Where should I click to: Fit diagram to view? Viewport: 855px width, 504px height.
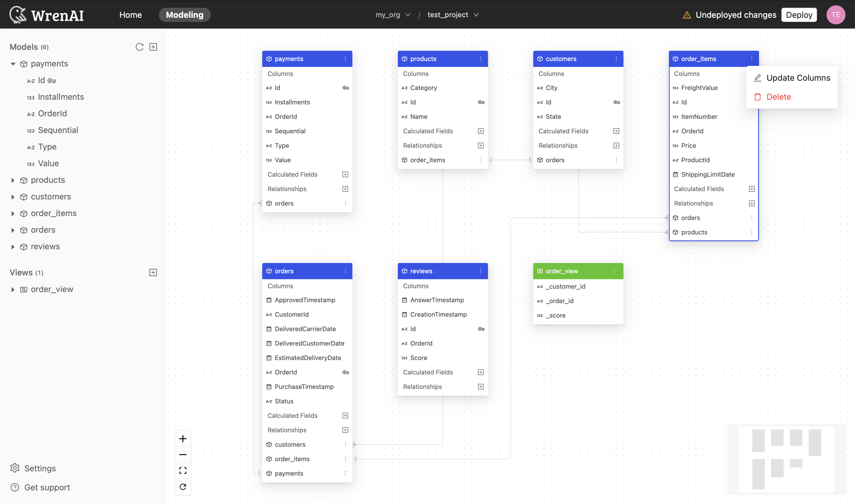tap(183, 471)
